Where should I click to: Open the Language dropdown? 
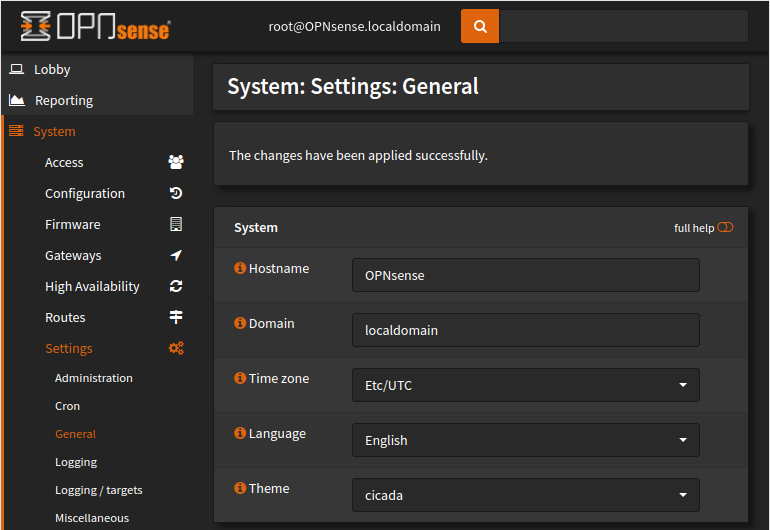click(525, 440)
